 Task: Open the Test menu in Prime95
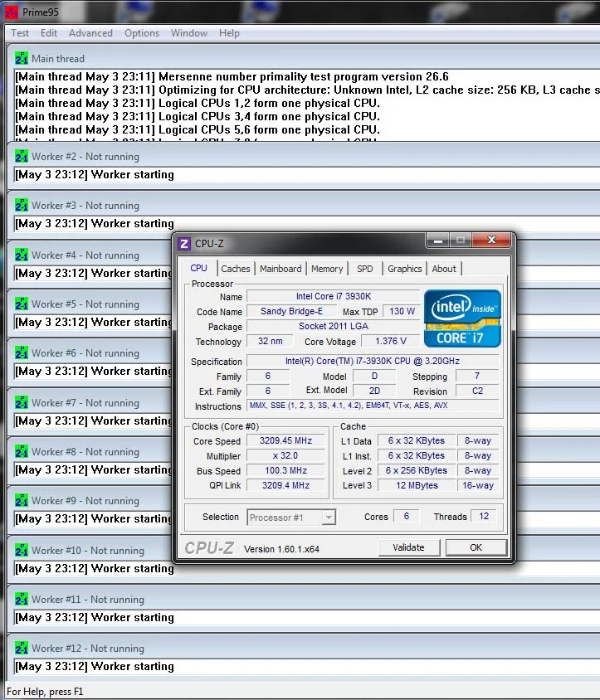tap(20, 33)
